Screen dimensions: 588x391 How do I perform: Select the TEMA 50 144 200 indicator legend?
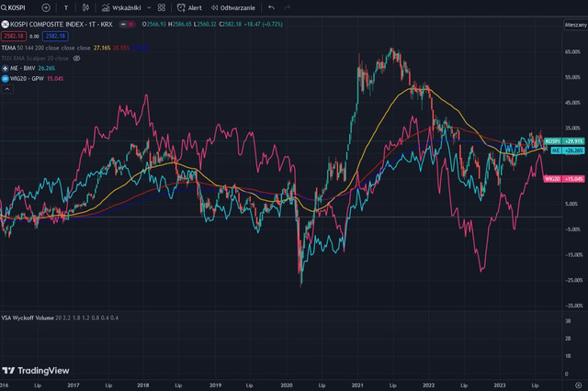(46, 48)
